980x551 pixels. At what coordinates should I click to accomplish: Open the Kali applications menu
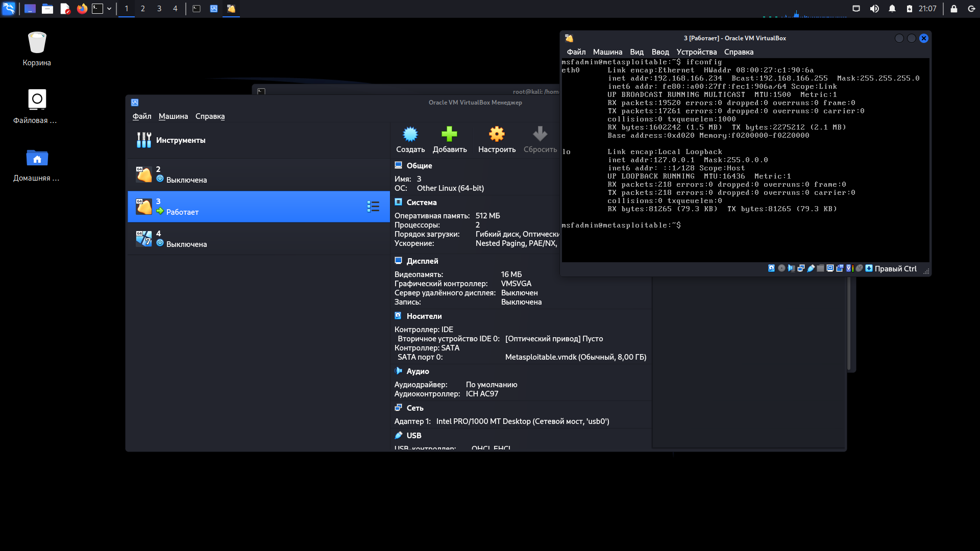[x=9, y=9]
